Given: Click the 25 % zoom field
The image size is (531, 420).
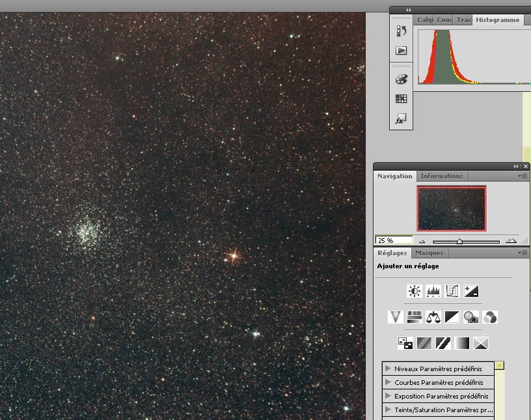Looking at the screenshot, I should point(394,240).
